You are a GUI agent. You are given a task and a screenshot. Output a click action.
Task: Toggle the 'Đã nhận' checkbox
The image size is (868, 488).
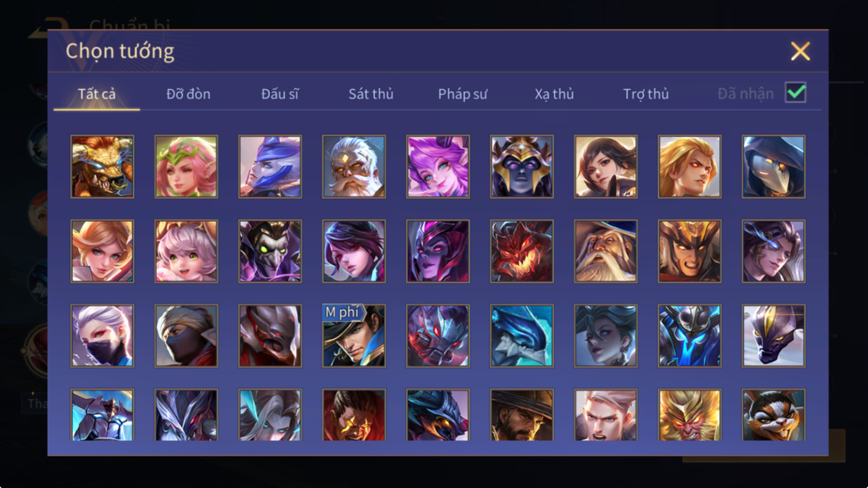click(x=795, y=92)
